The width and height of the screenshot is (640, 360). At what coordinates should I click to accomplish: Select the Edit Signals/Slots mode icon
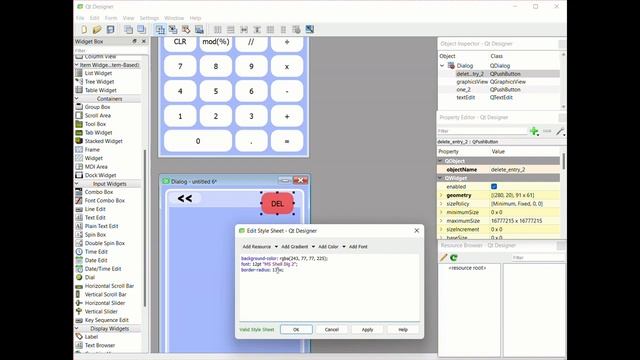point(173,29)
